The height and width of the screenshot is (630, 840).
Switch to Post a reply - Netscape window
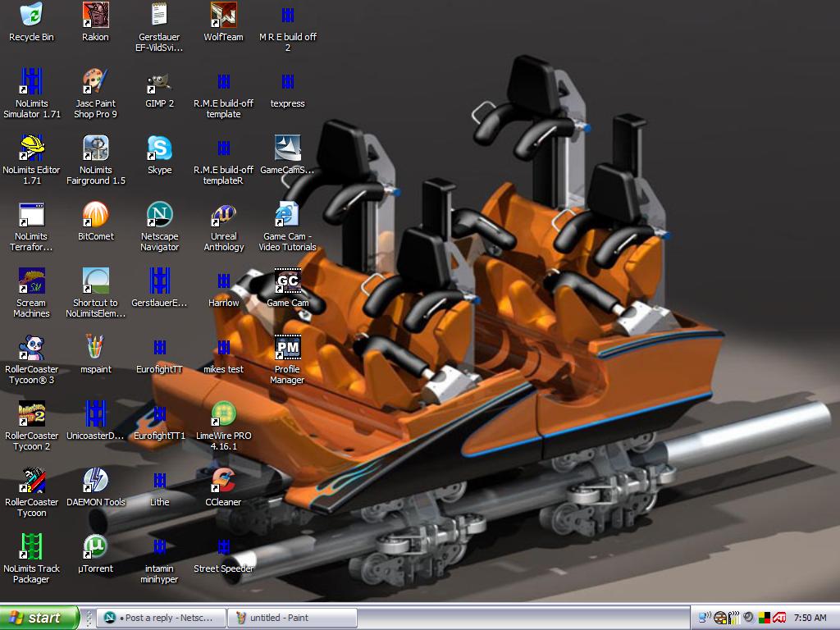tap(161, 618)
